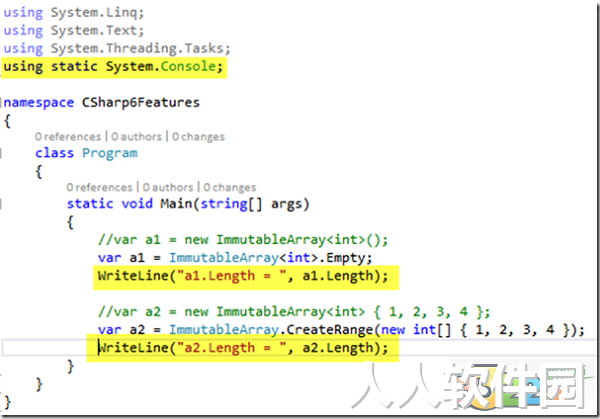
Task: Open '0 authors' CodeLens above class Program
Action: click(137, 137)
